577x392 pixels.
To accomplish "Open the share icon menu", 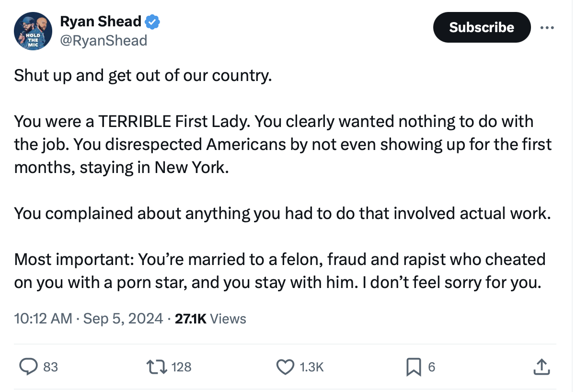I will (540, 367).
